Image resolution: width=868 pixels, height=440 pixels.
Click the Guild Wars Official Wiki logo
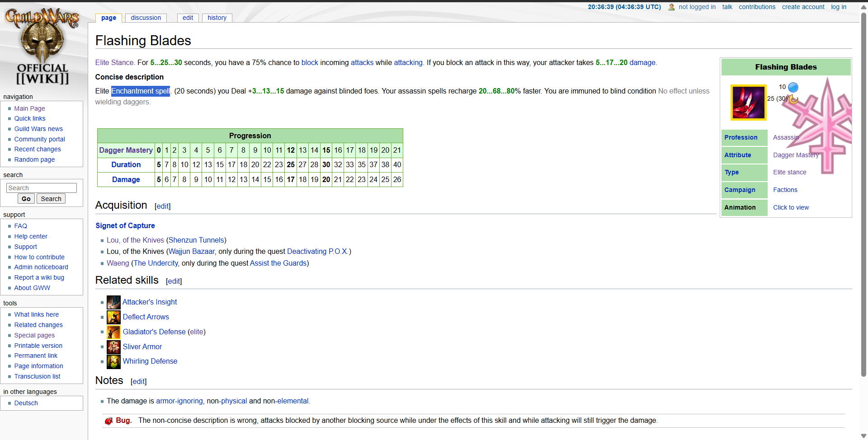click(42, 46)
